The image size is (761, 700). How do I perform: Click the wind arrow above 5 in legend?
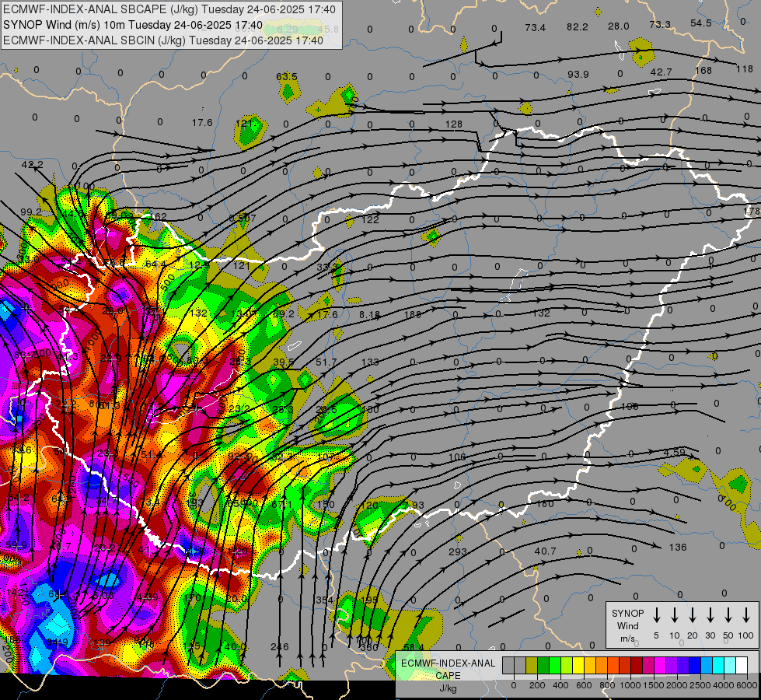(656, 615)
